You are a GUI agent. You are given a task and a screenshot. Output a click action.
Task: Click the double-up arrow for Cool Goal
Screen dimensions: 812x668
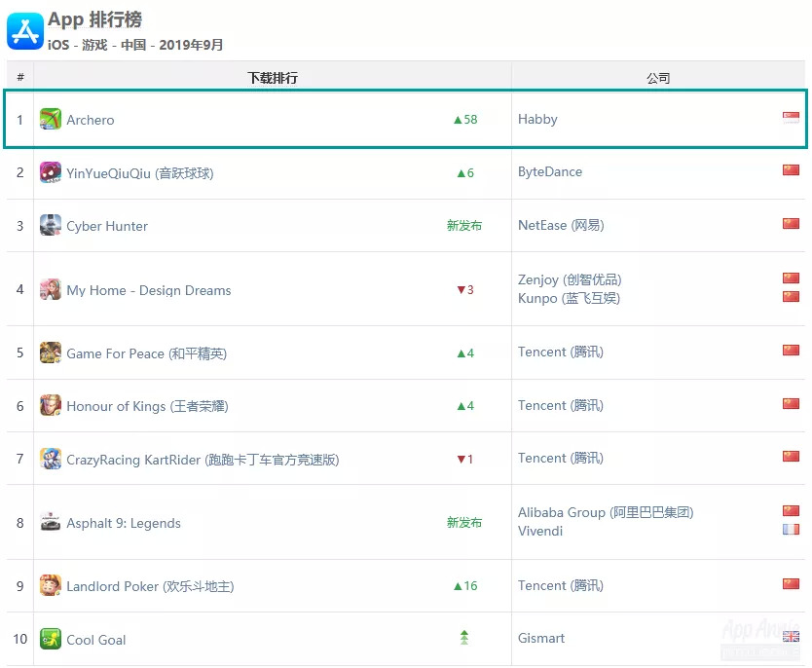464,638
